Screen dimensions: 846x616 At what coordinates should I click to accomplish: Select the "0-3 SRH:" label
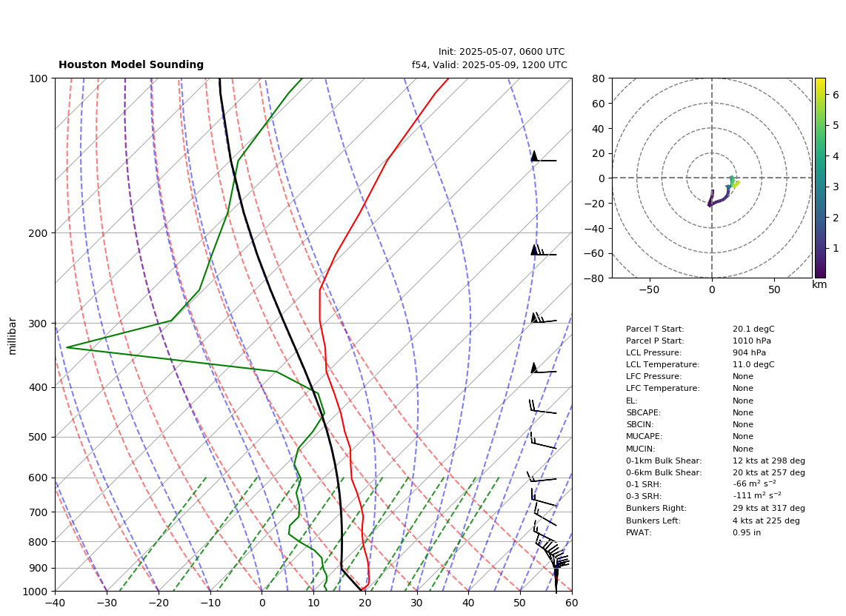coord(644,496)
